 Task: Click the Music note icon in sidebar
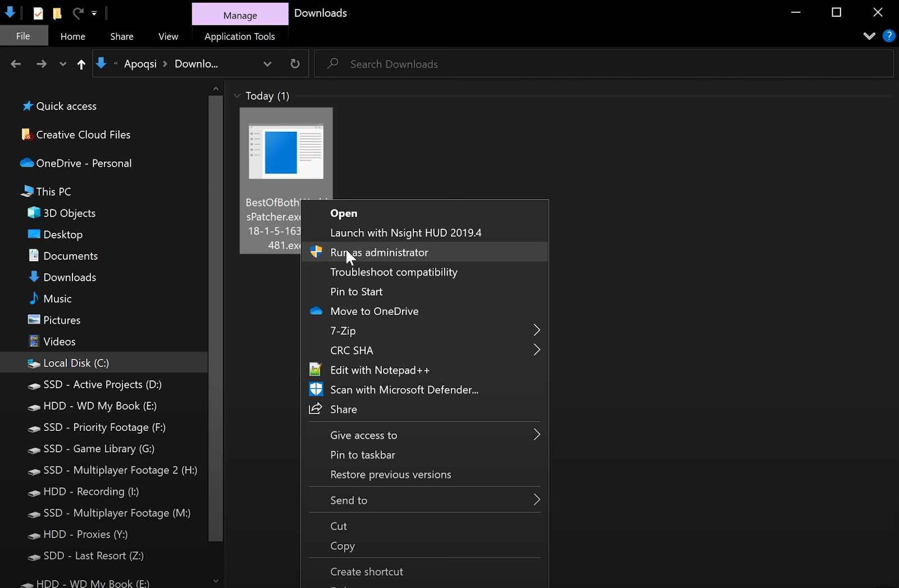pyautogui.click(x=34, y=298)
